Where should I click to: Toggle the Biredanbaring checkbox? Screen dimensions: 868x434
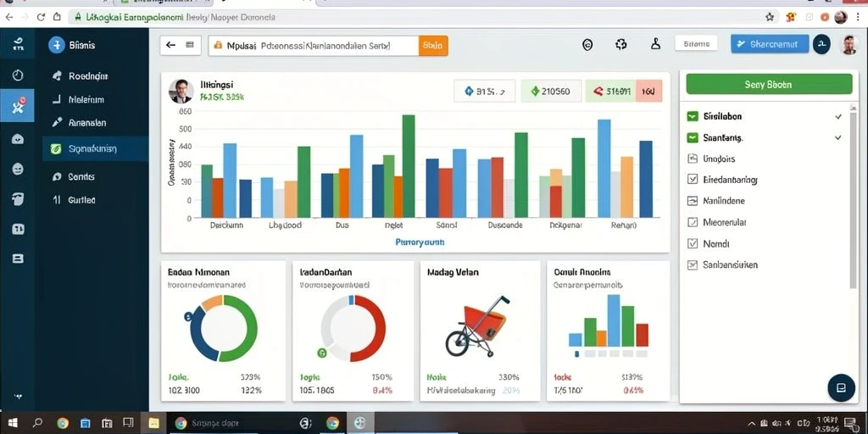coord(692,180)
